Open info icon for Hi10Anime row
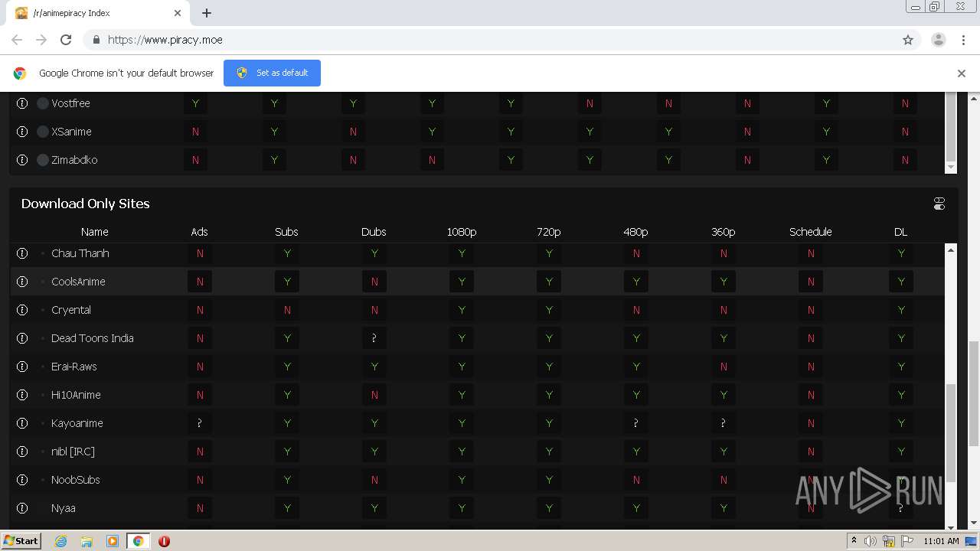Screen dimensions: 980x551 coord(22,395)
